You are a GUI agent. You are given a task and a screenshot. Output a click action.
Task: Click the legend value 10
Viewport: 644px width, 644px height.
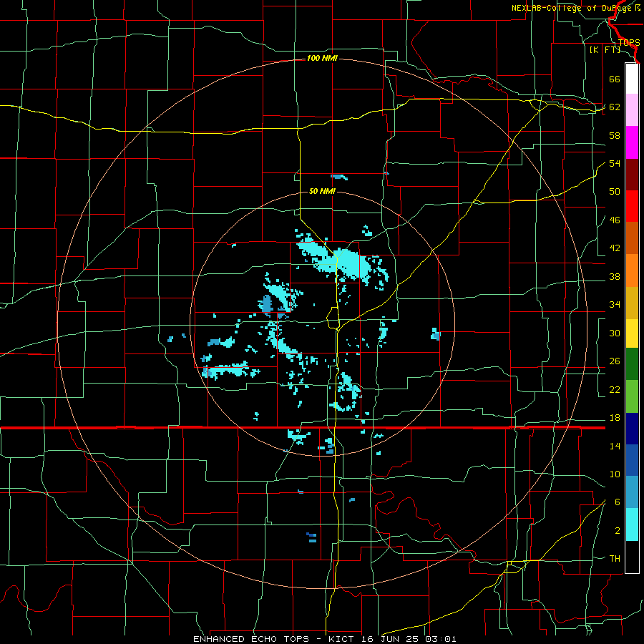[x=615, y=474]
